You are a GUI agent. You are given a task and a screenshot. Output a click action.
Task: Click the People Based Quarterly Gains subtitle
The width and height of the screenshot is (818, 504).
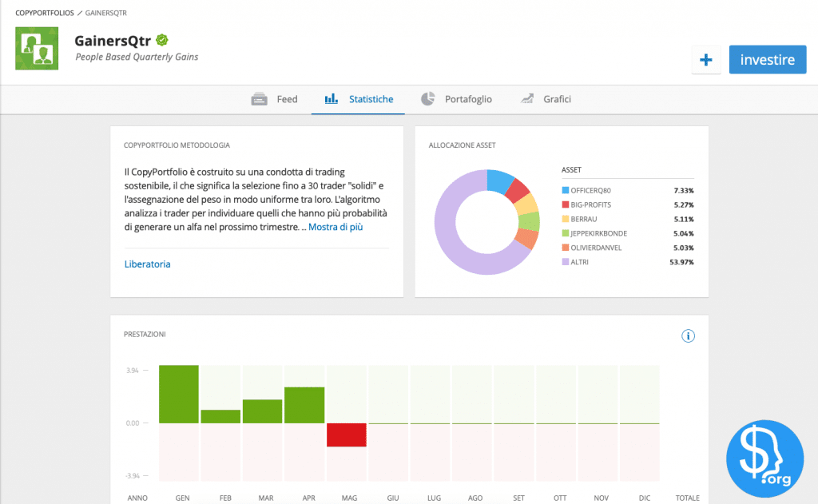[x=137, y=57]
